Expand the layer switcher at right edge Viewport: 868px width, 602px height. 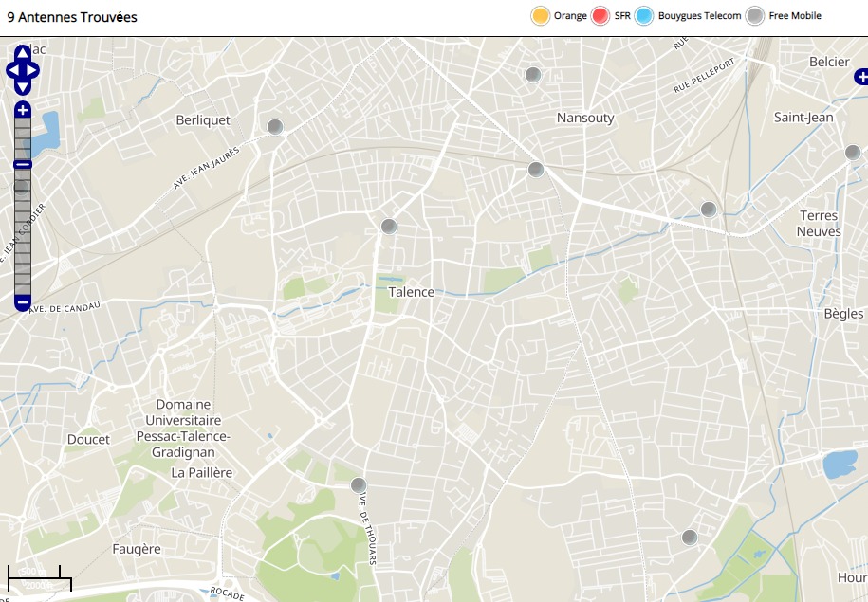[859, 77]
